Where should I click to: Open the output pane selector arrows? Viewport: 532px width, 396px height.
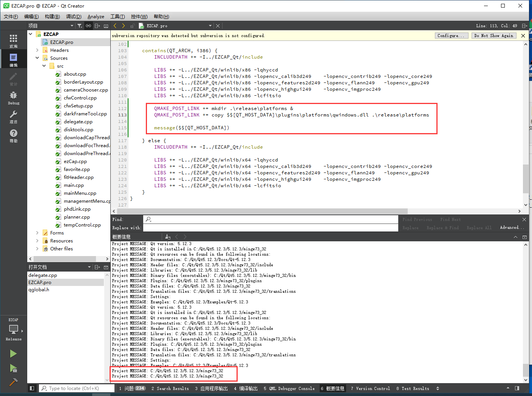pyautogui.click(x=438, y=388)
